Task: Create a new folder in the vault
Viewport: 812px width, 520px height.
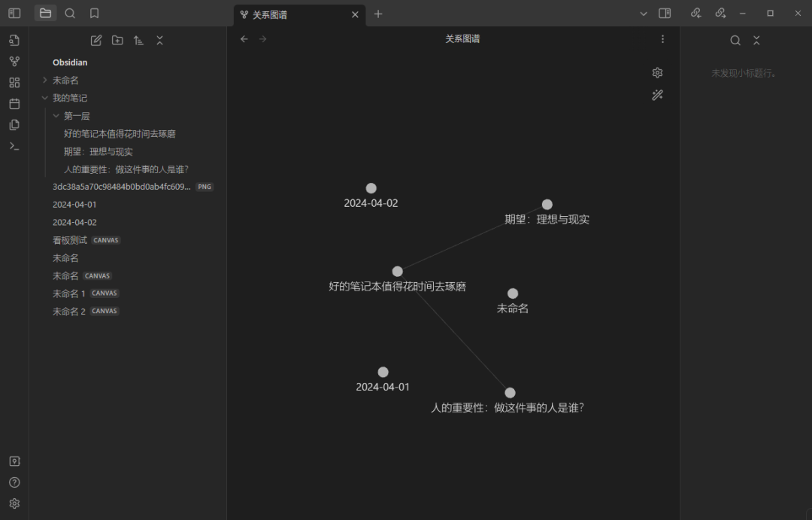Action: pos(117,40)
